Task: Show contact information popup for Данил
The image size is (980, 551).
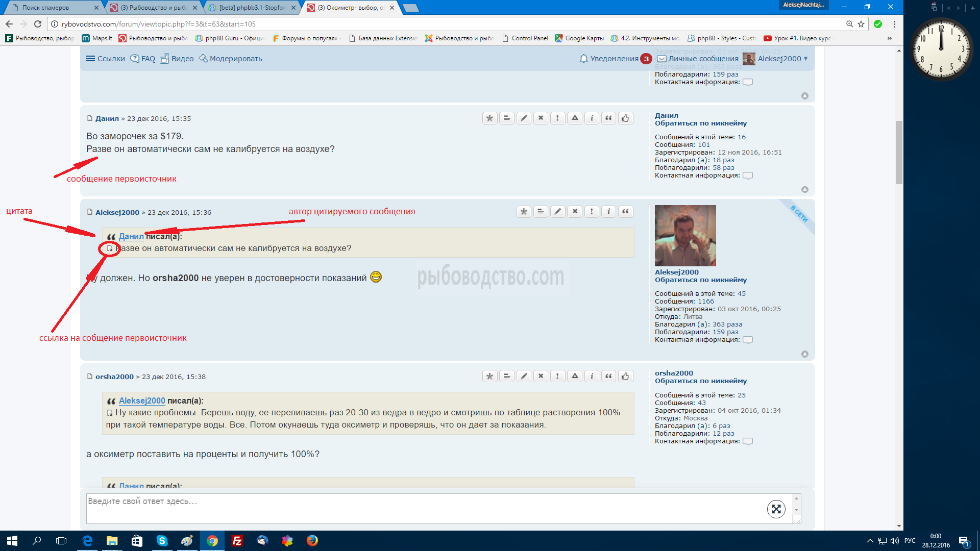Action: point(747,176)
